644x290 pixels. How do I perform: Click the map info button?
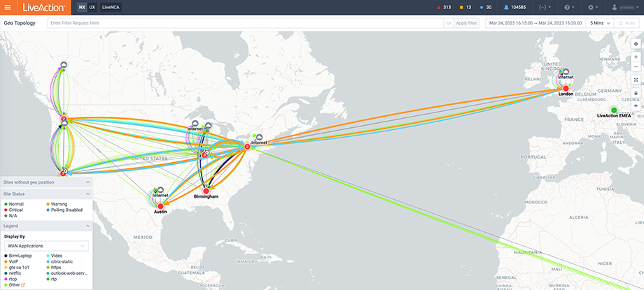(x=636, y=44)
